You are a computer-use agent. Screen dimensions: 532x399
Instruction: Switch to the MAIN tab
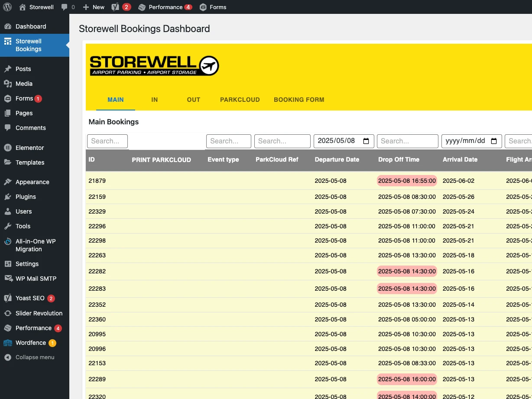[116, 100]
